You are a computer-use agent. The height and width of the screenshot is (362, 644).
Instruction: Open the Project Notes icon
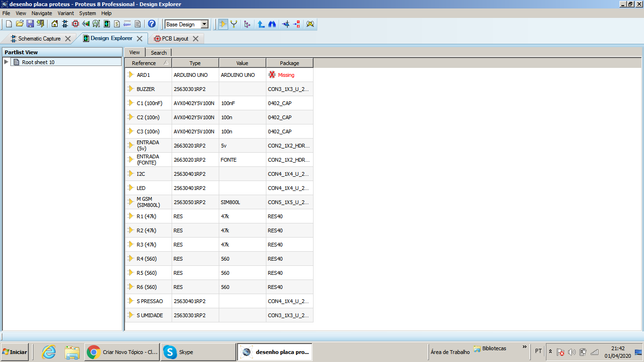[138, 24]
